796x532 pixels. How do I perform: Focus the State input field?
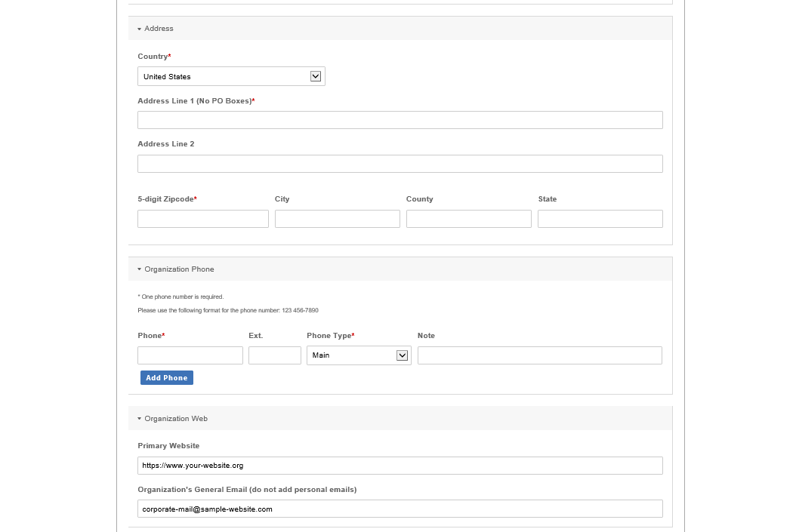tap(600, 219)
